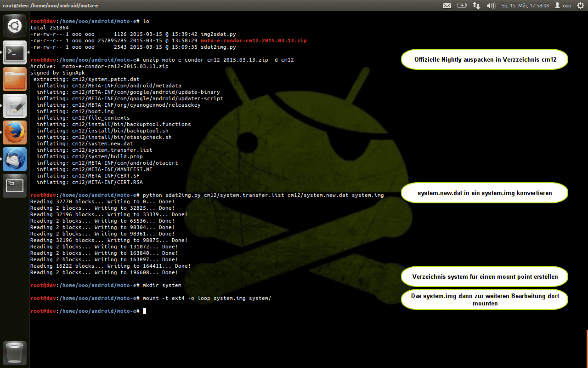The image size is (588, 368).
Task: Click the 'signed by SignApk' line
Action: [57, 73]
